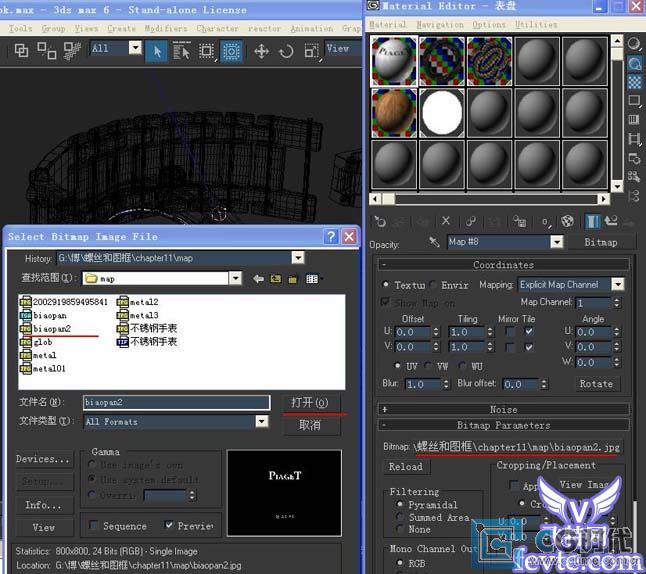The image size is (646, 574).
Task: Click bitmap path button biaopan2.jpg
Action: pyautogui.click(x=518, y=447)
